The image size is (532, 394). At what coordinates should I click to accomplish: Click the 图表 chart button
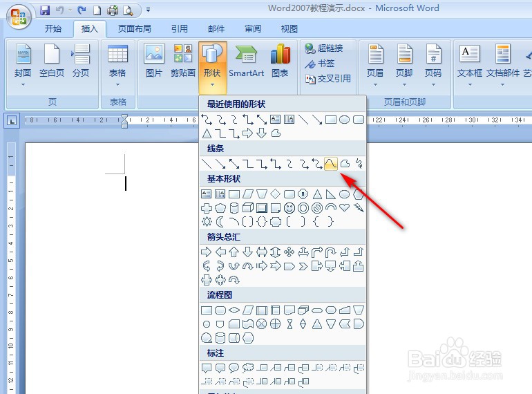coord(280,61)
